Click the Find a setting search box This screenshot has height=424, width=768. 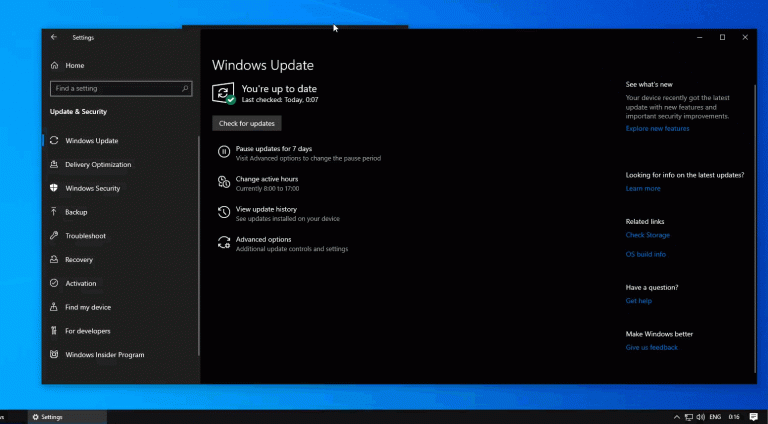tap(121, 89)
